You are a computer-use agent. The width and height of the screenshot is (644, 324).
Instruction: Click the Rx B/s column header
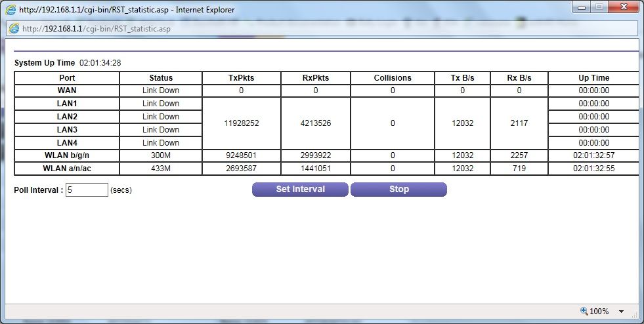[x=519, y=78]
